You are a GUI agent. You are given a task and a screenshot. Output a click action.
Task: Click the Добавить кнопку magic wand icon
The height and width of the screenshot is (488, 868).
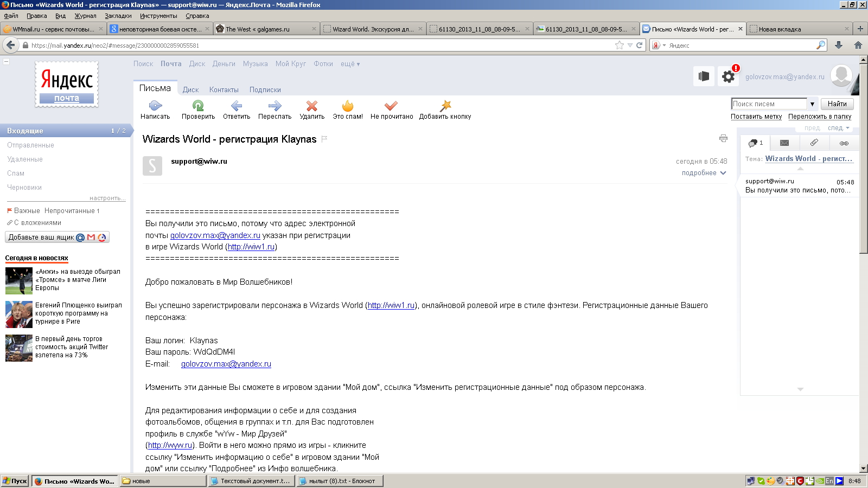coord(445,106)
